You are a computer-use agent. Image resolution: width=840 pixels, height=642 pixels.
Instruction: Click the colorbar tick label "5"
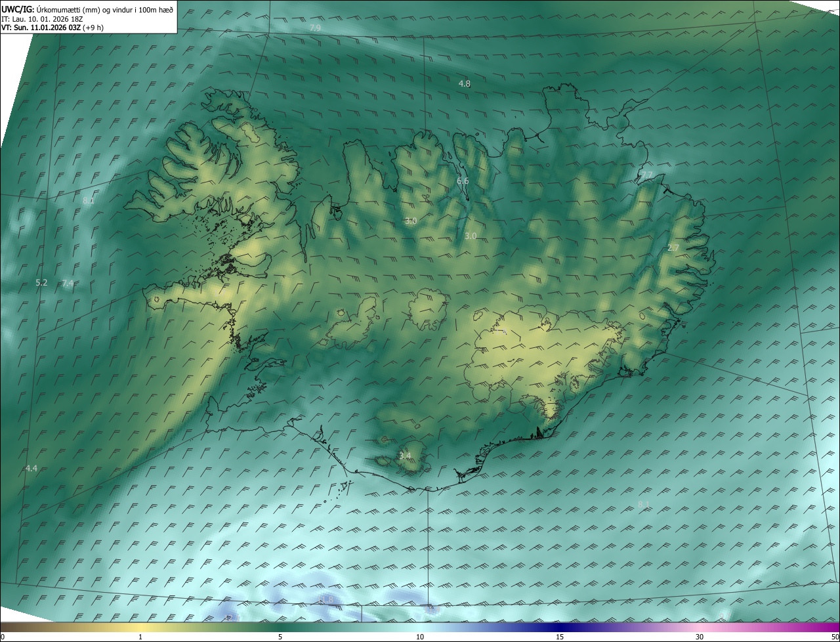coord(280,637)
